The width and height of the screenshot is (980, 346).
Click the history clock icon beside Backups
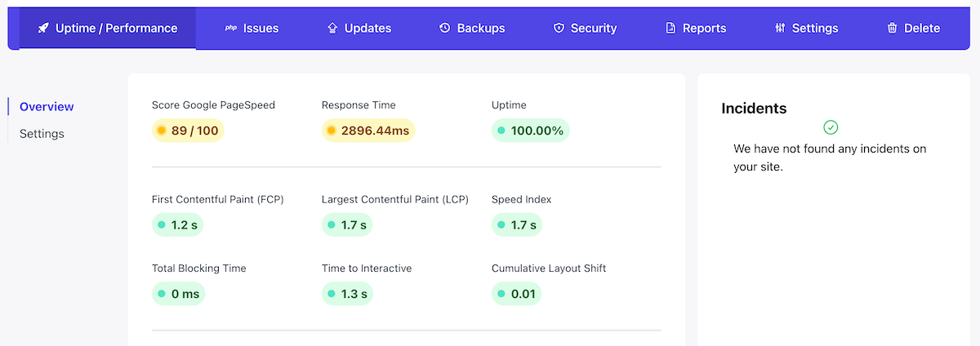445,28
